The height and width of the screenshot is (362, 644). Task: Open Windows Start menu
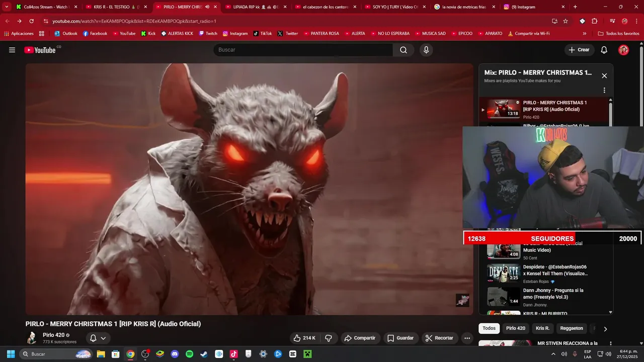[x=11, y=354]
